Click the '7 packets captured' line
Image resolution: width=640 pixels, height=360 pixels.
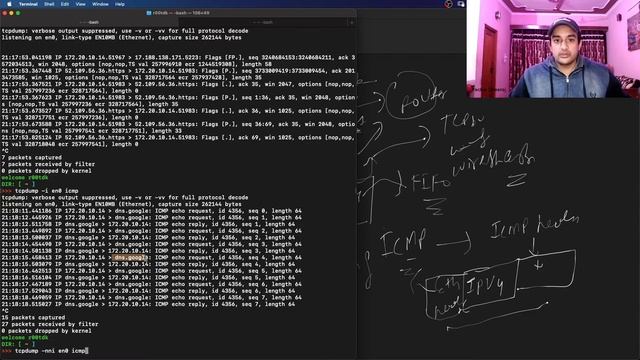[x=32, y=158]
